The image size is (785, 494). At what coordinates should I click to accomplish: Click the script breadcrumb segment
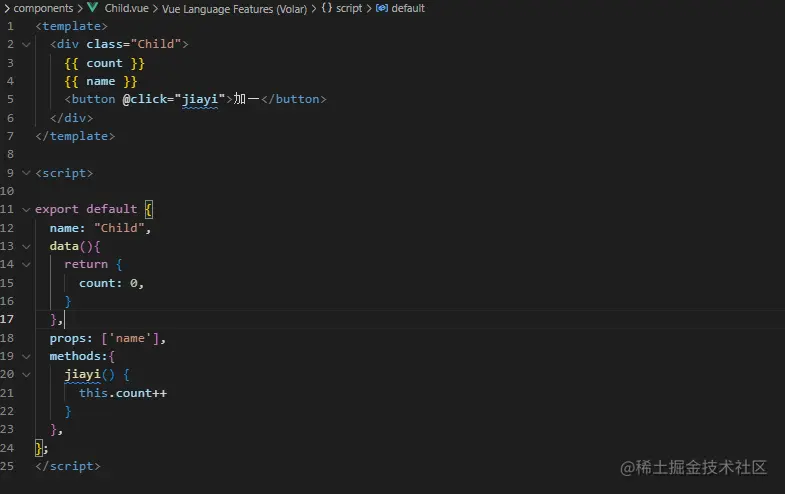349,8
